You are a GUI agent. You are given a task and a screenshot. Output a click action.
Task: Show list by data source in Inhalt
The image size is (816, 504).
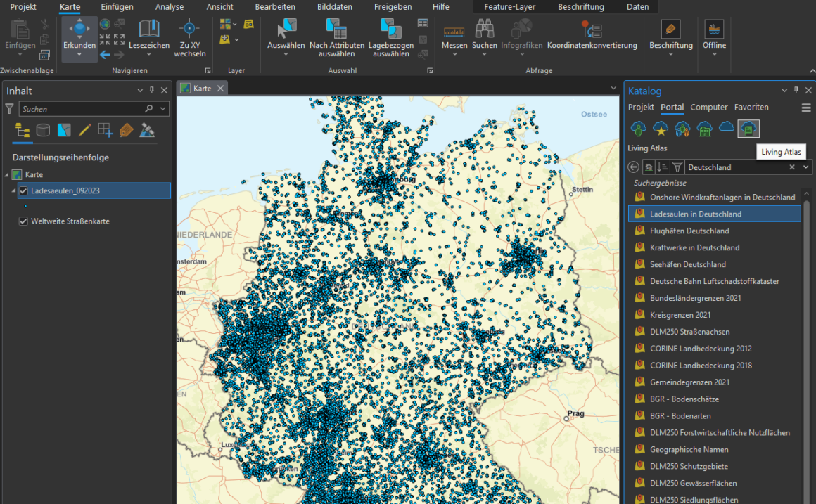43,130
